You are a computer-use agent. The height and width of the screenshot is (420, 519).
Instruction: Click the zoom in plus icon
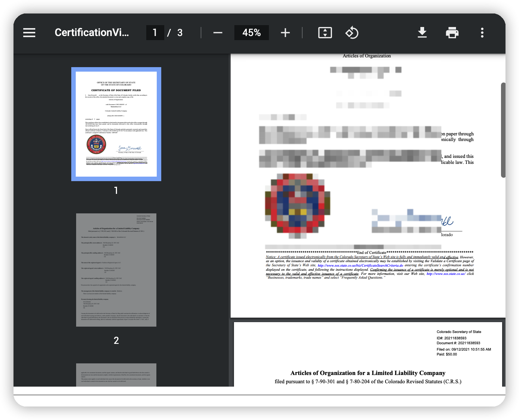click(285, 33)
